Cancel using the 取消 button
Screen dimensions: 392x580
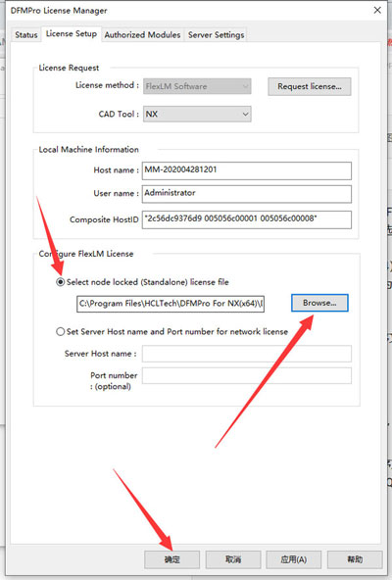[233, 559]
